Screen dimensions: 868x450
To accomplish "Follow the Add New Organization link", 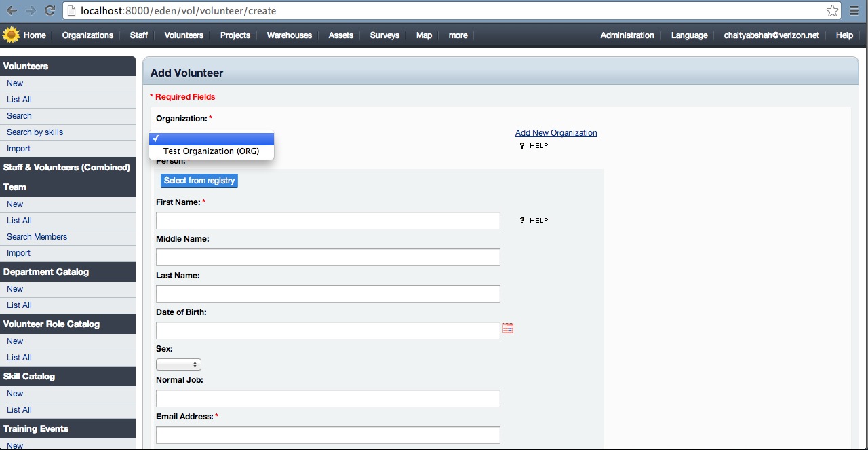I will click(556, 133).
